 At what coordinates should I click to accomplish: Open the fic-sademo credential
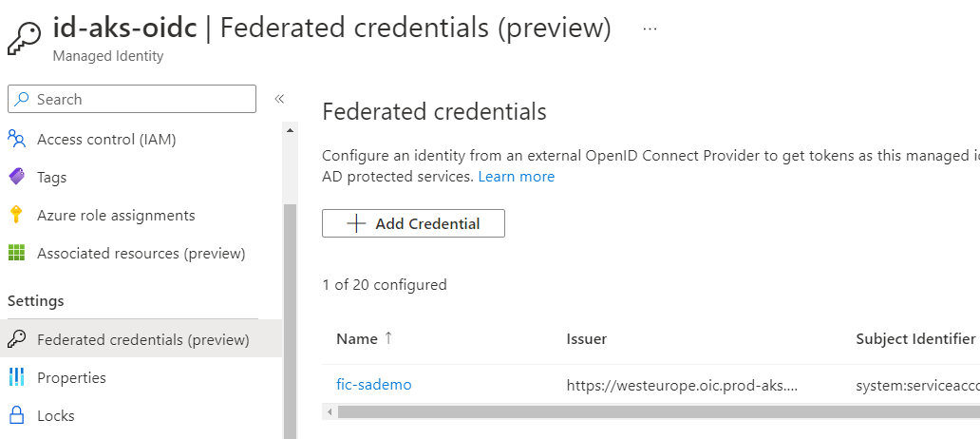374,385
